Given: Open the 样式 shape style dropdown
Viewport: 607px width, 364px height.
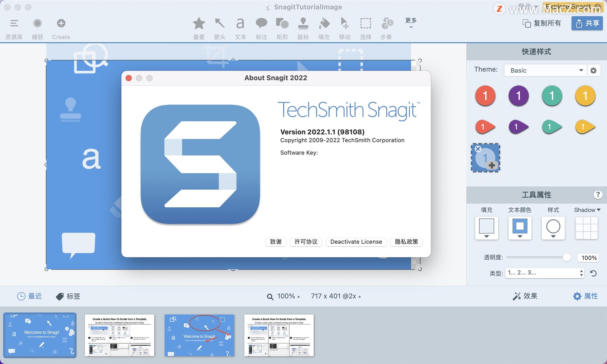Looking at the screenshot, I should tap(553, 228).
